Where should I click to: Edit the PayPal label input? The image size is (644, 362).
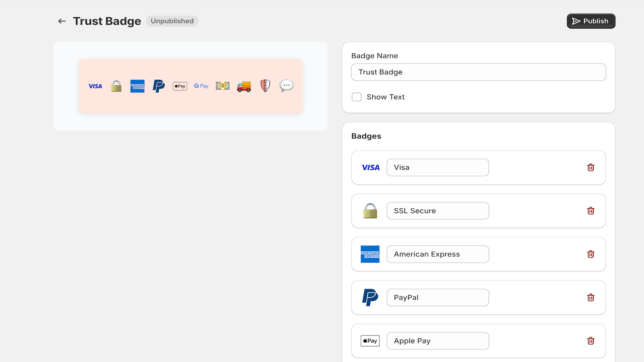438,298
